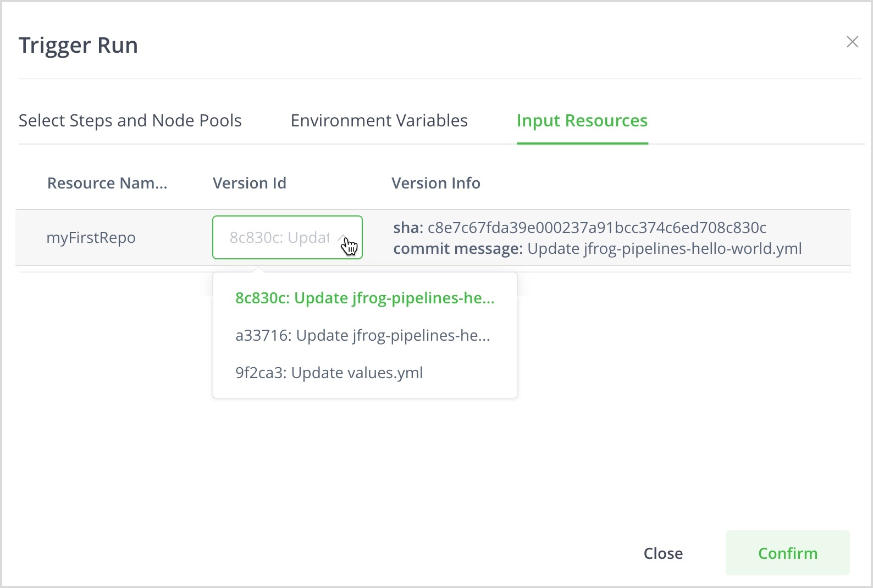Click the Resource Name column header

tap(107, 183)
